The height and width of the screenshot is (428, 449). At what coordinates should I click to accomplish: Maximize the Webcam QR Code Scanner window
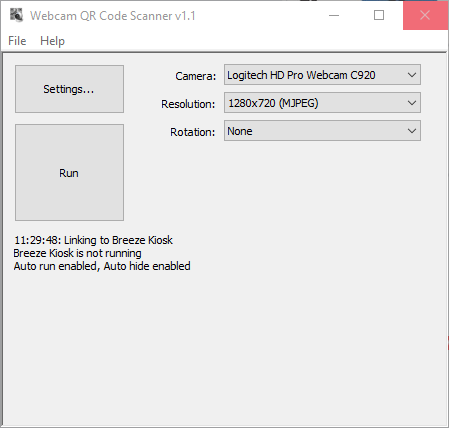(x=379, y=15)
